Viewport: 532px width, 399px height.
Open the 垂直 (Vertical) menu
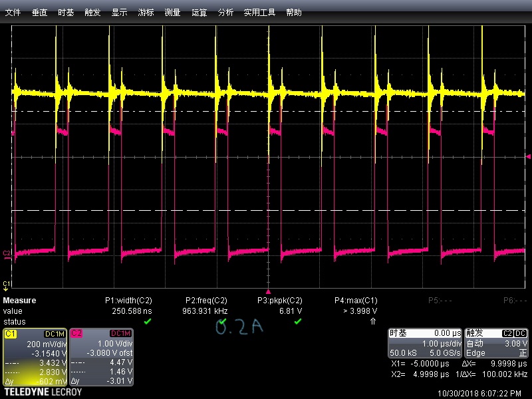[x=39, y=13]
